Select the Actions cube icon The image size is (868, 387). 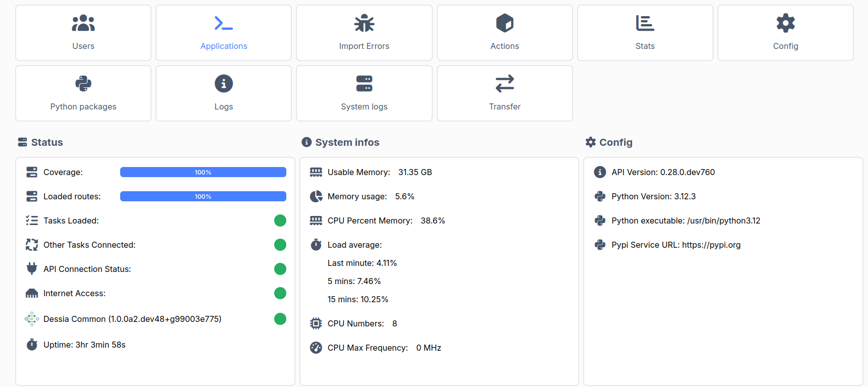tap(504, 23)
